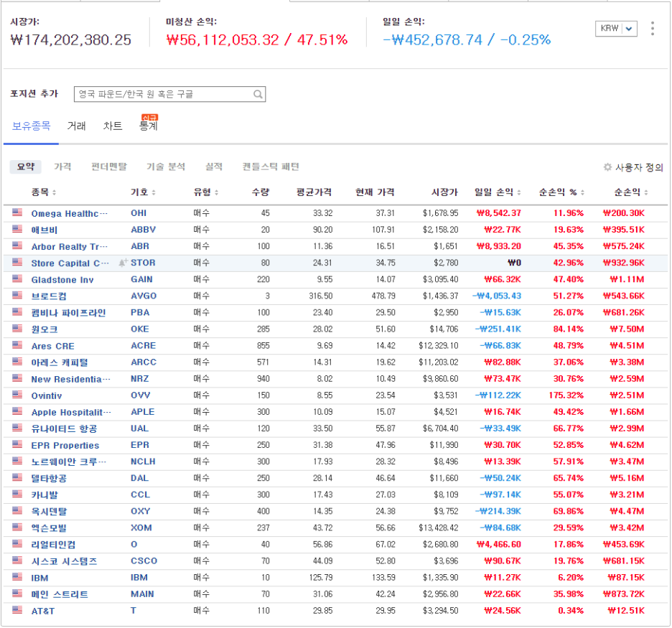Open the Gladstone Inv stock link
This screenshot has height=628, width=672.
coord(62,280)
